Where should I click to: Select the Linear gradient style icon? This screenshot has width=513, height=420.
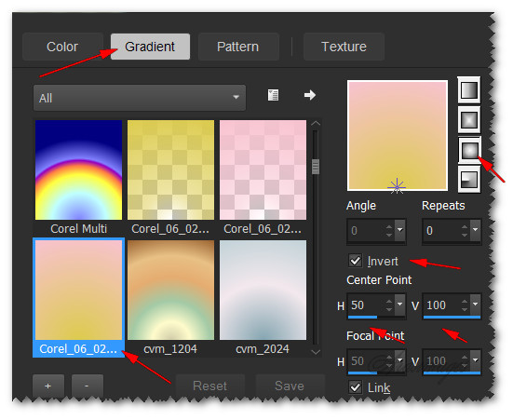(x=469, y=89)
